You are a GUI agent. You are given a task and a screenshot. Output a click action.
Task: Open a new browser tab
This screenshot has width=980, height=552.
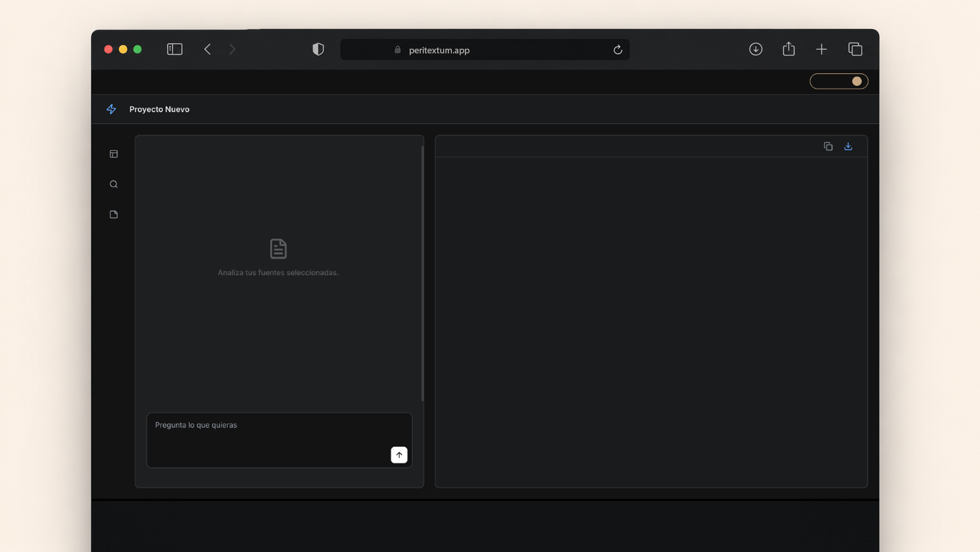tap(822, 49)
